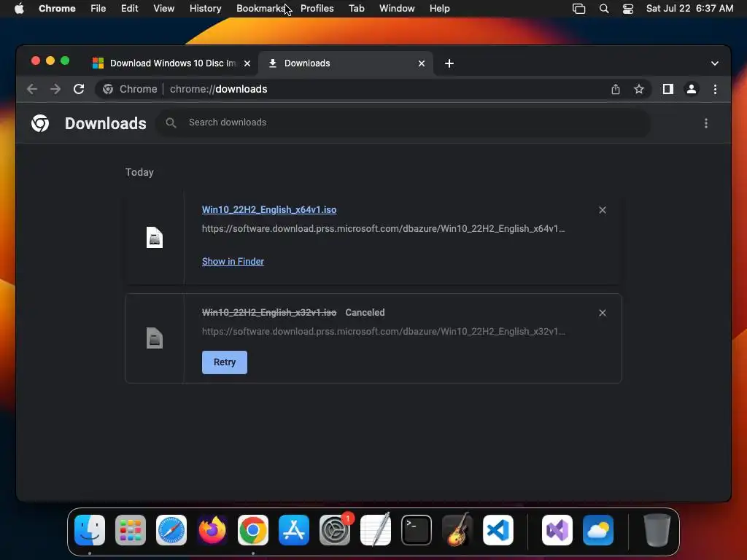This screenshot has width=747, height=560.
Task: Open Trash from the Dock
Action: pos(657,530)
